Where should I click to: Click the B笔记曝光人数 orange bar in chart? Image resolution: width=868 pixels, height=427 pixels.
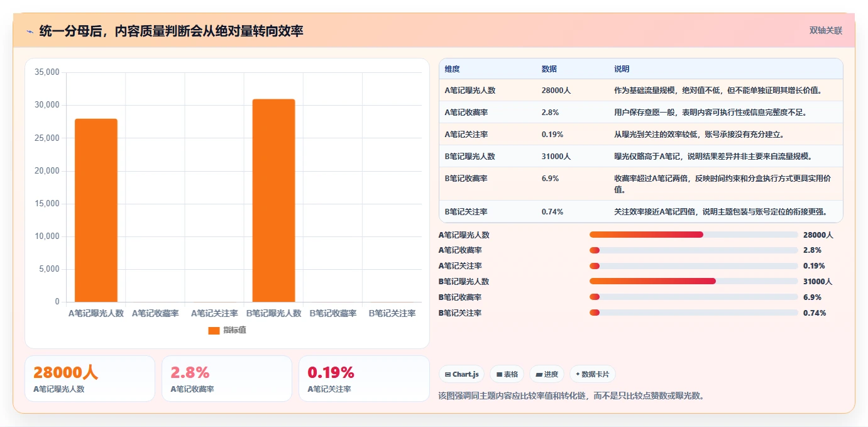tap(273, 201)
